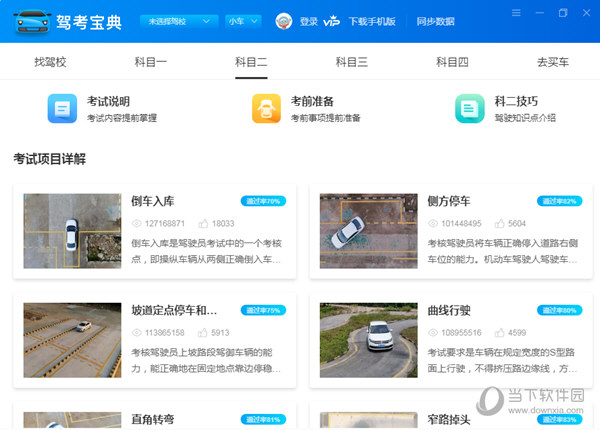Open the 侧方停车 aerial thumbnail

(x=368, y=231)
